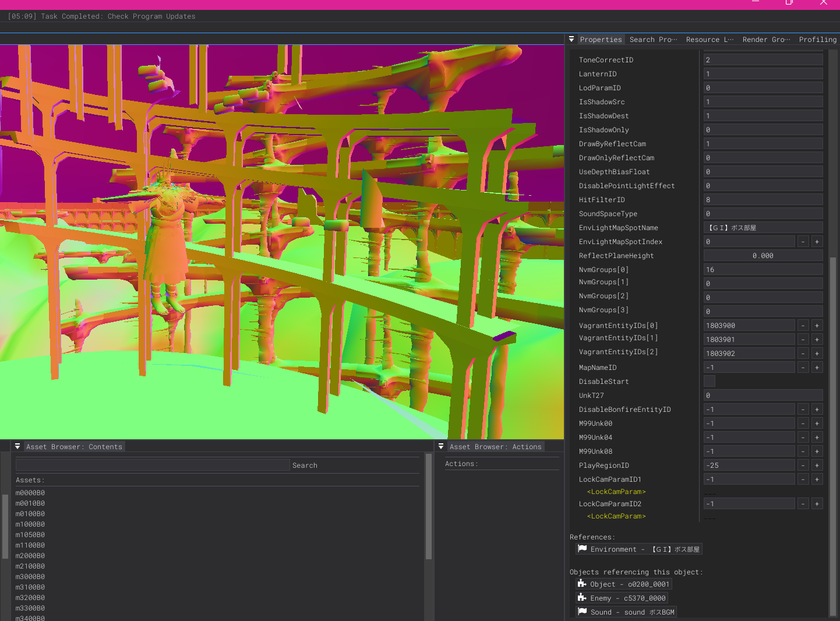Select asset m0000B0 in the list
Screen dimensions: 840x621
coord(30,493)
